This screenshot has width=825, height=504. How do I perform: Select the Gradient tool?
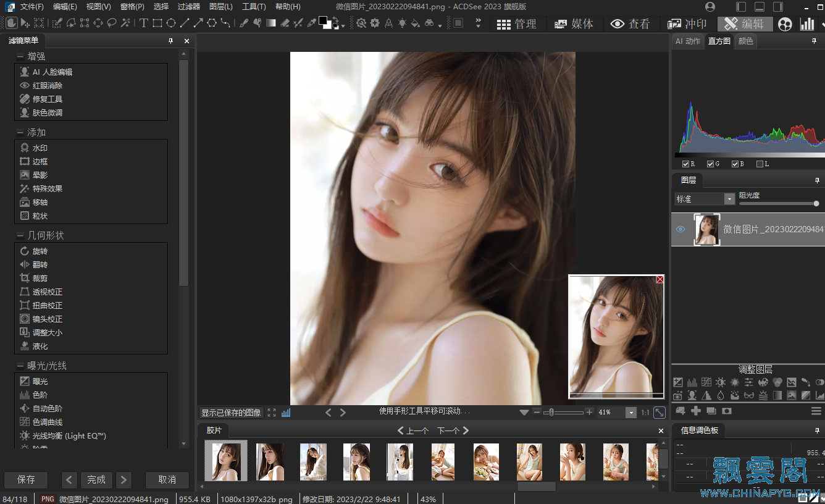[x=270, y=23]
